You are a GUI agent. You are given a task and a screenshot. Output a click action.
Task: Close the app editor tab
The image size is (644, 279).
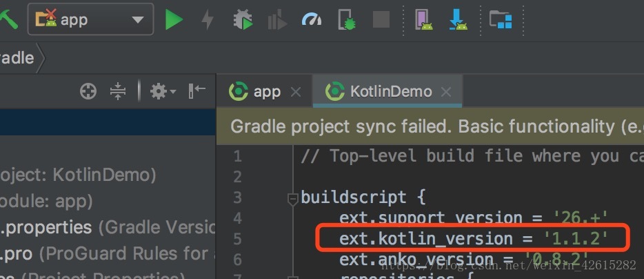click(295, 92)
